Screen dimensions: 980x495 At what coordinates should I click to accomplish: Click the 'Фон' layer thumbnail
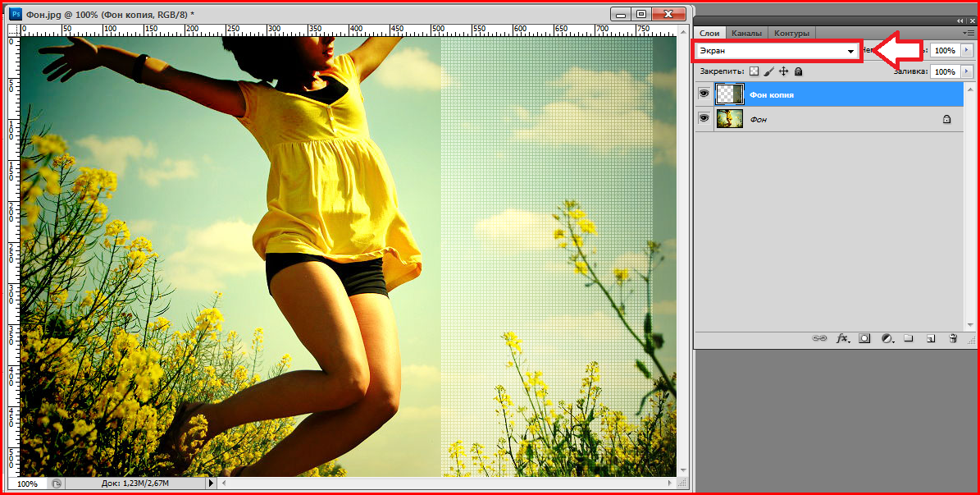tap(729, 119)
